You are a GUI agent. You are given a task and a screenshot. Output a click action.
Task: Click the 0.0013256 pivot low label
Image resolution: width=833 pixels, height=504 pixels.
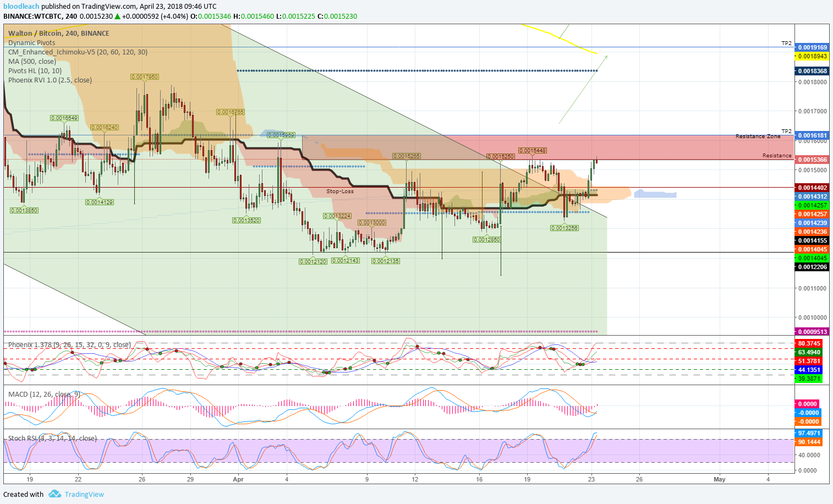[565, 228]
